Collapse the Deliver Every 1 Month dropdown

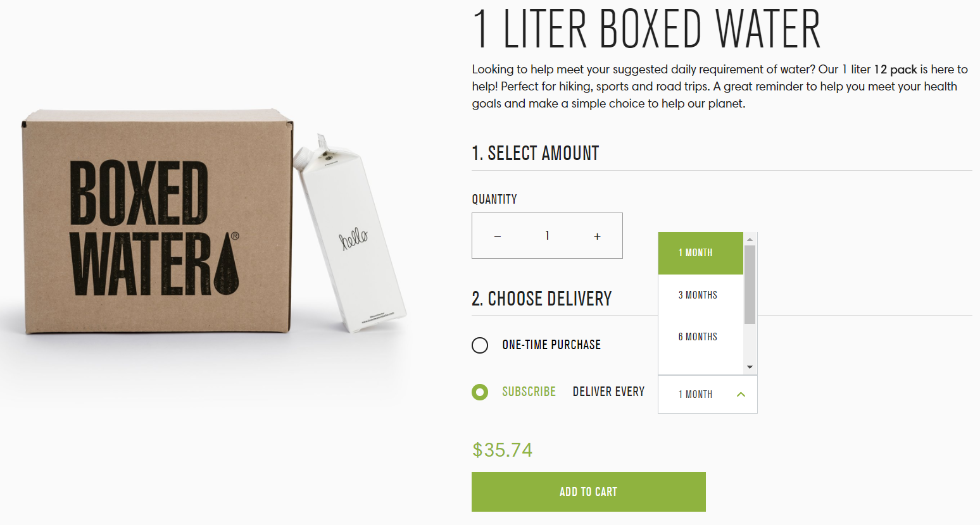(708, 394)
